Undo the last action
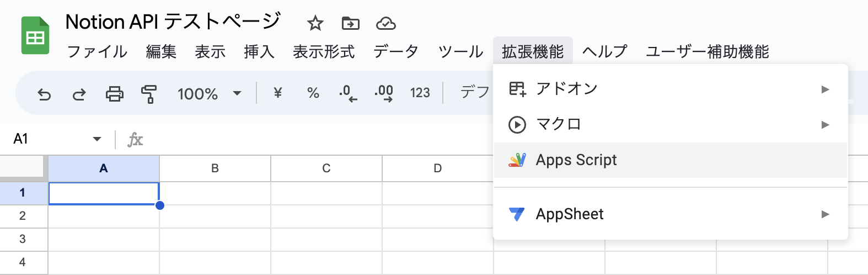868x275 pixels. point(44,94)
